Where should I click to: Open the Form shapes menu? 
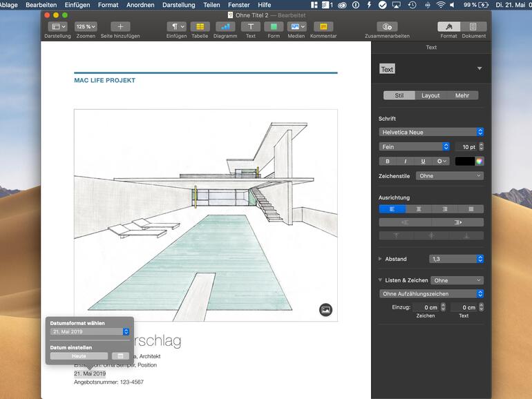point(274,27)
